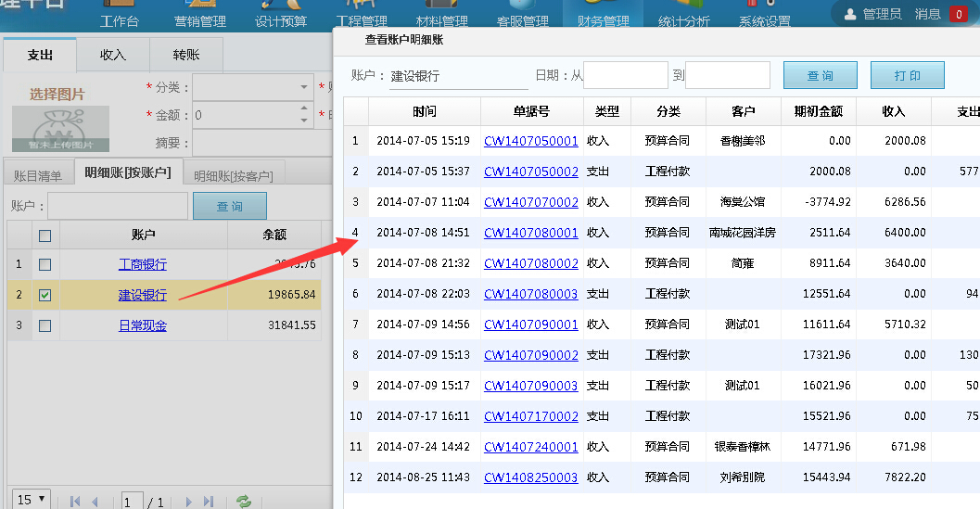The image size is (980, 509).
Task: Go to previous page in pagination bar
Action: (95, 502)
